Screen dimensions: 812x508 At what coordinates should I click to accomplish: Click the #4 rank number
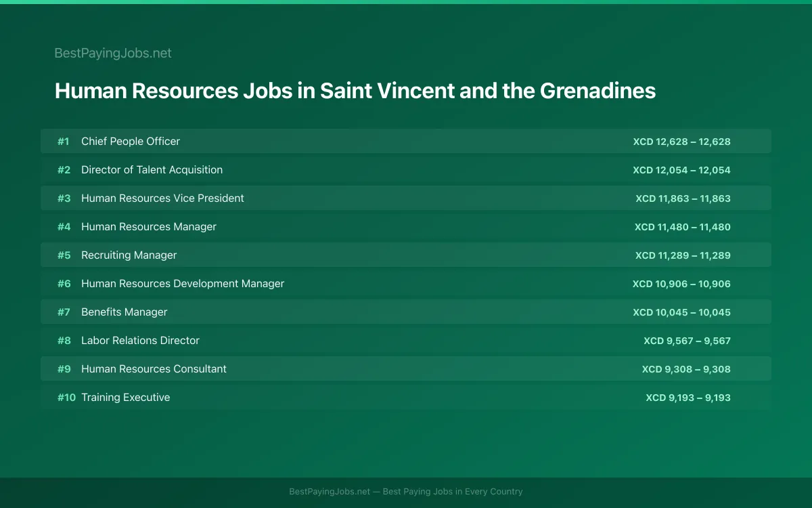64,227
